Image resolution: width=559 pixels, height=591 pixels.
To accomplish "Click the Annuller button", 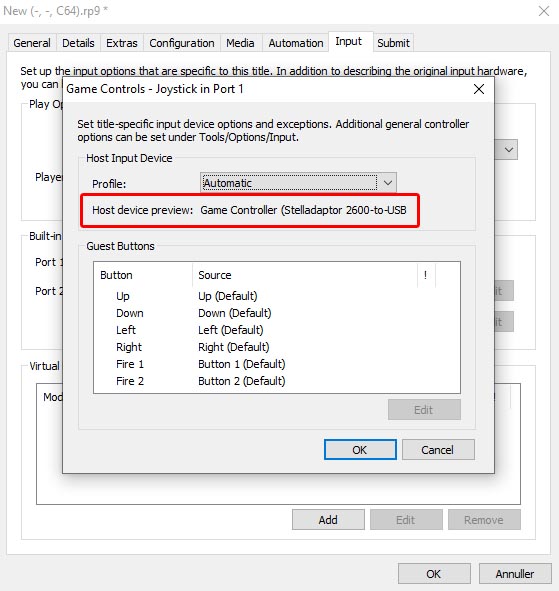I will 515,574.
